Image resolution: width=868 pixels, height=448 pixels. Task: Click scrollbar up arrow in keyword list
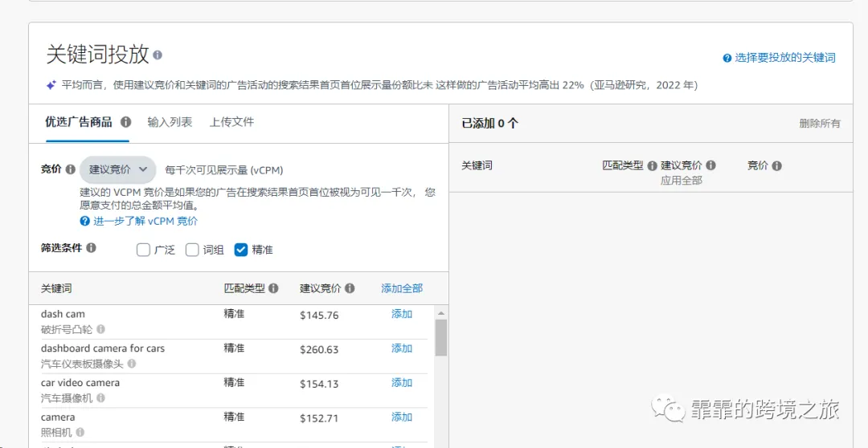click(440, 313)
